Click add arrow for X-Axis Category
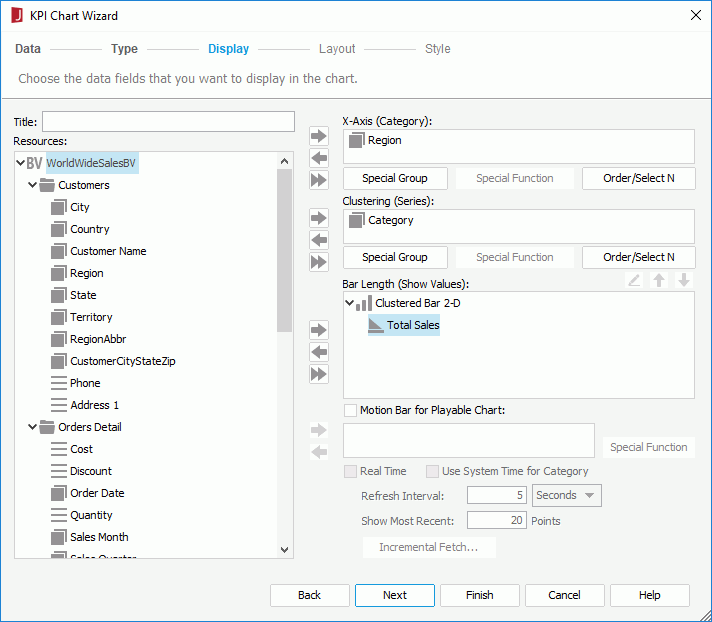The width and height of the screenshot is (712, 622). [x=319, y=136]
